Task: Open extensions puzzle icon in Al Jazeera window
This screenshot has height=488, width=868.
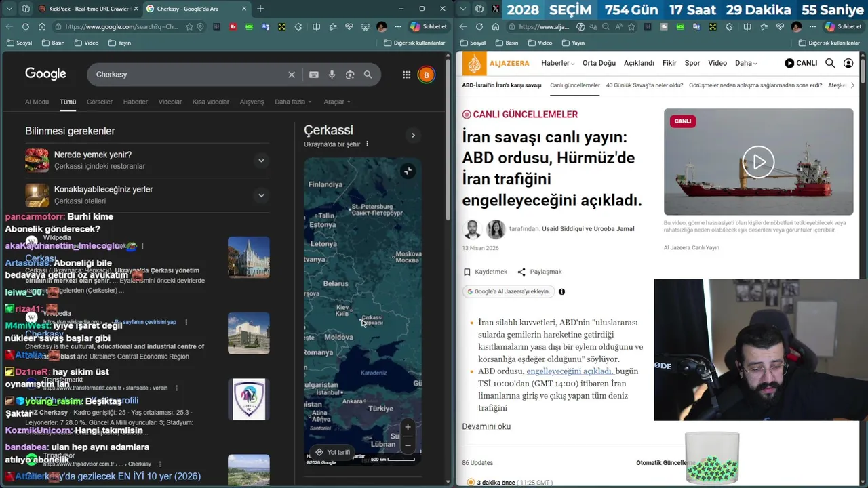Action: click(730, 26)
